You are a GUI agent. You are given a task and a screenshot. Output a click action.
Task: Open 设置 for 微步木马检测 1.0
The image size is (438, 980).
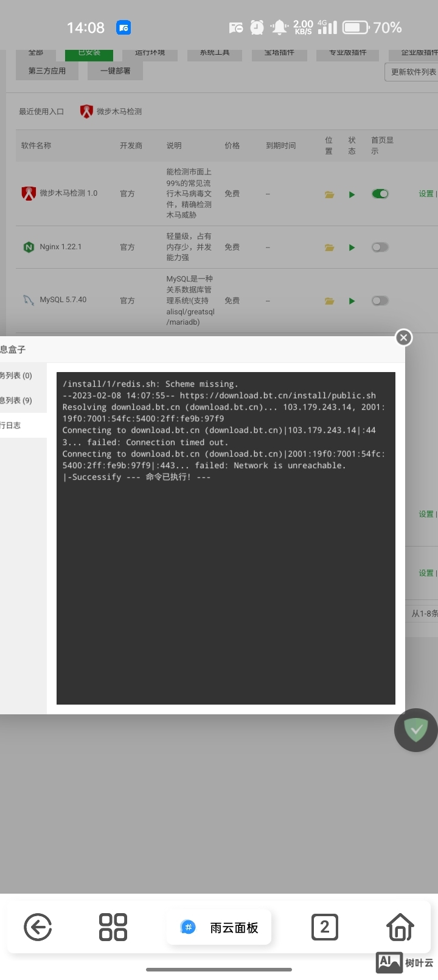pyautogui.click(x=426, y=194)
